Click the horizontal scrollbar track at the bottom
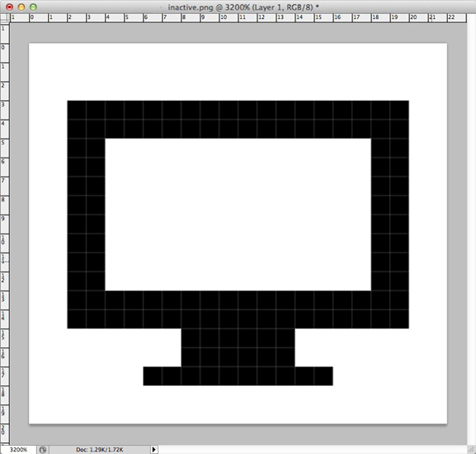The image size is (476, 454). coord(312,449)
